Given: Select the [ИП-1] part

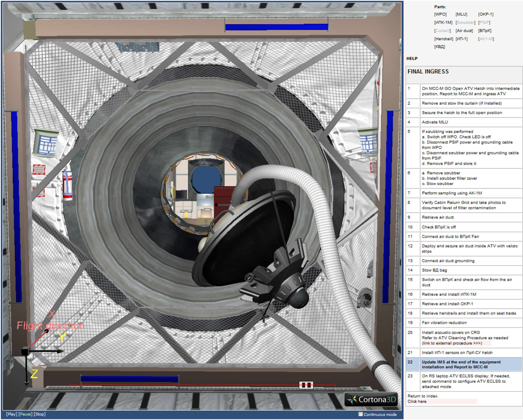Looking at the screenshot, I should 462,39.
